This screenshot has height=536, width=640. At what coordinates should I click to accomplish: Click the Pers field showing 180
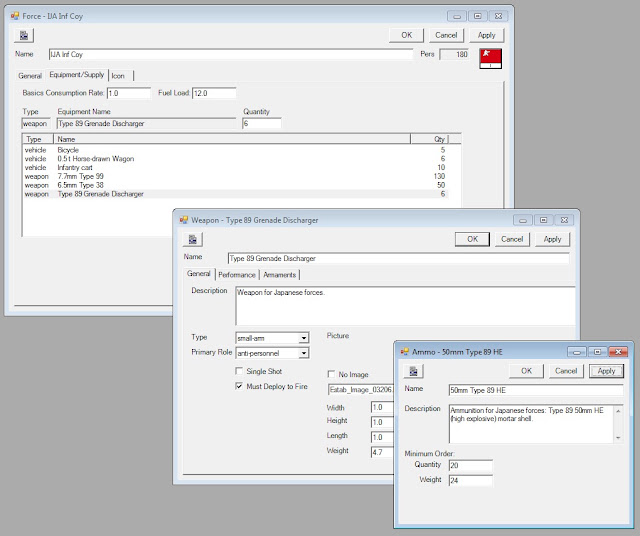click(454, 54)
